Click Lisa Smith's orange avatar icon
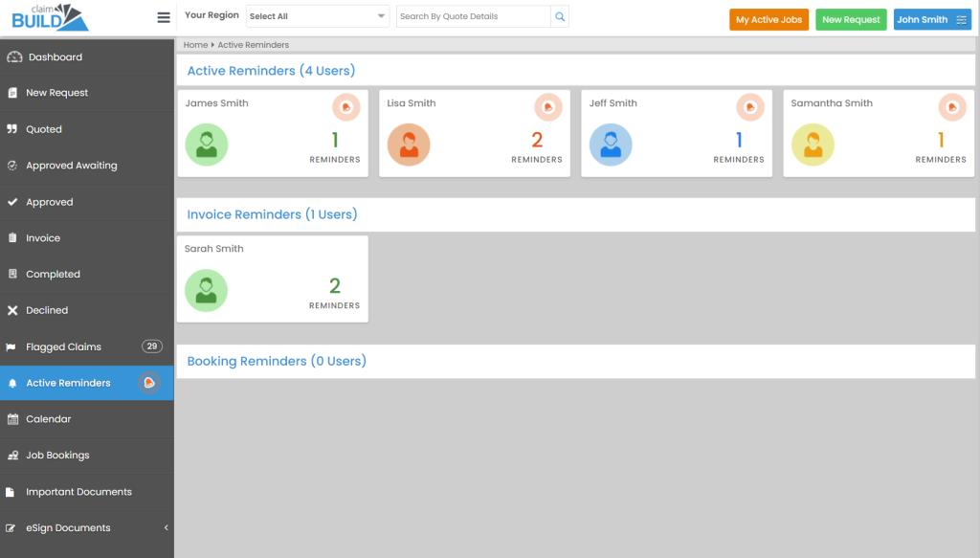The height and width of the screenshot is (558, 980). tap(409, 145)
